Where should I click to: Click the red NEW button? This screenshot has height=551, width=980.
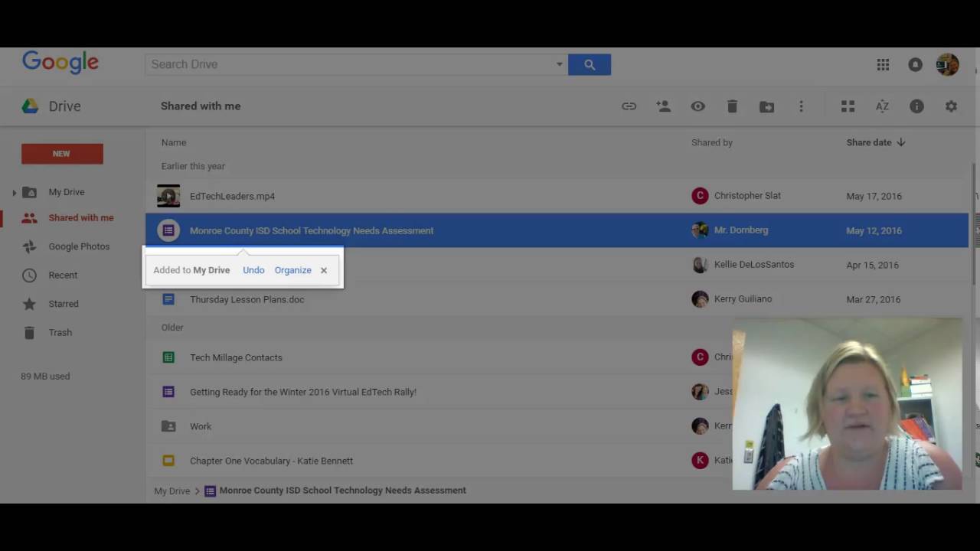pyautogui.click(x=62, y=154)
